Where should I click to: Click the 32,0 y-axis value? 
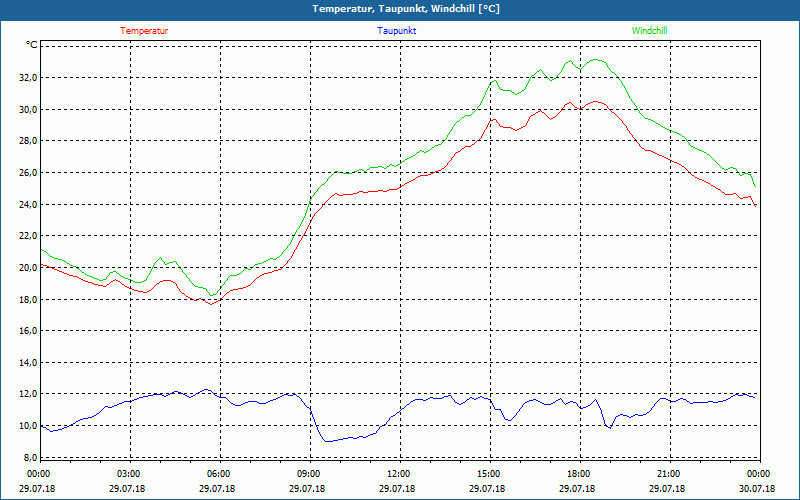[x=28, y=78]
